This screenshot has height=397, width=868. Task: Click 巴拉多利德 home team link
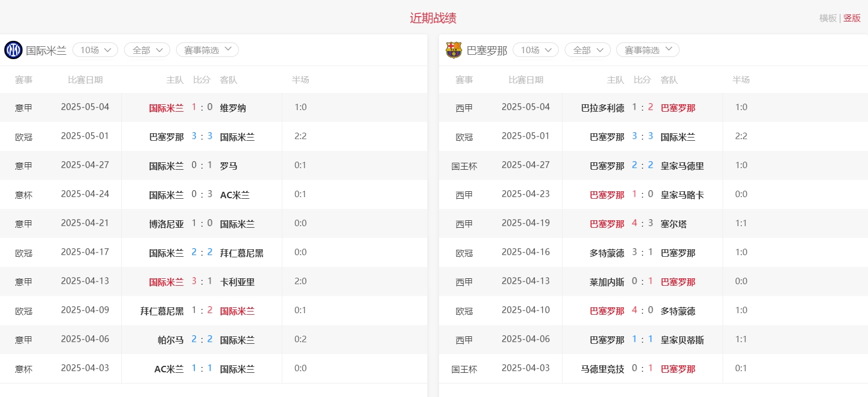click(x=602, y=108)
